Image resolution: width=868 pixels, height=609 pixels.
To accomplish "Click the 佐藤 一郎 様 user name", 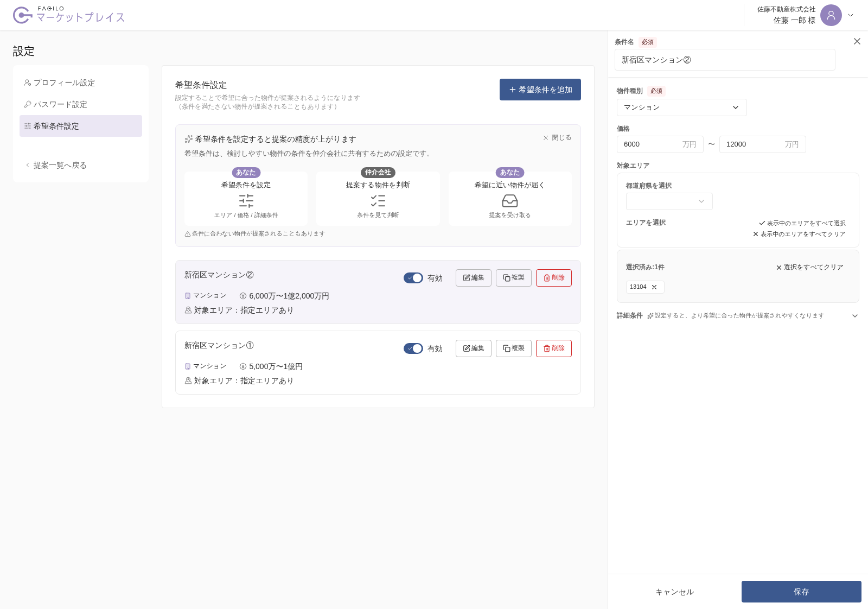I will click(x=794, y=20).
